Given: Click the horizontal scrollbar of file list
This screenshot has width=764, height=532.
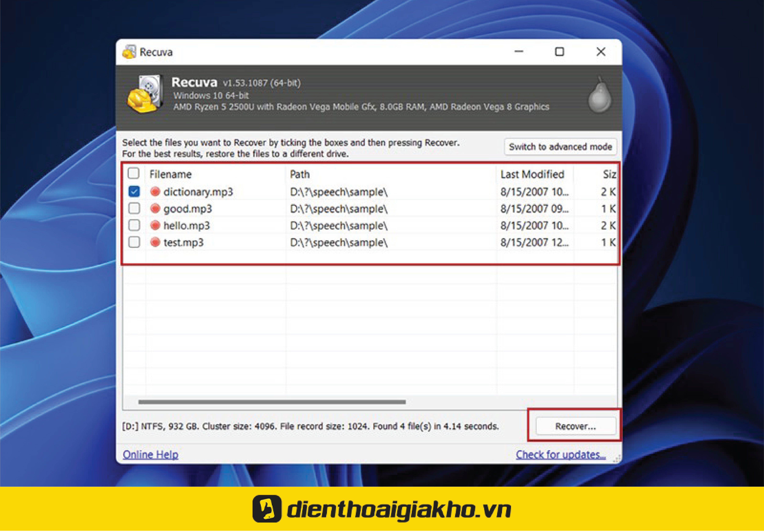Looking at the screenshot, I should (272, 402).
